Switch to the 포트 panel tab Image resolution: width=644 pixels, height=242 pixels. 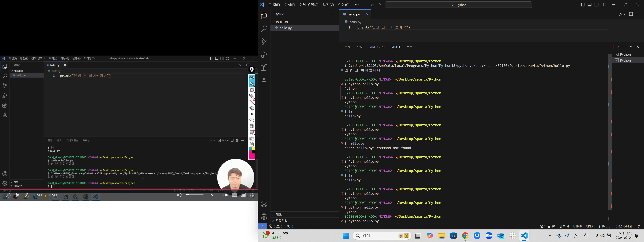[409, 47]
